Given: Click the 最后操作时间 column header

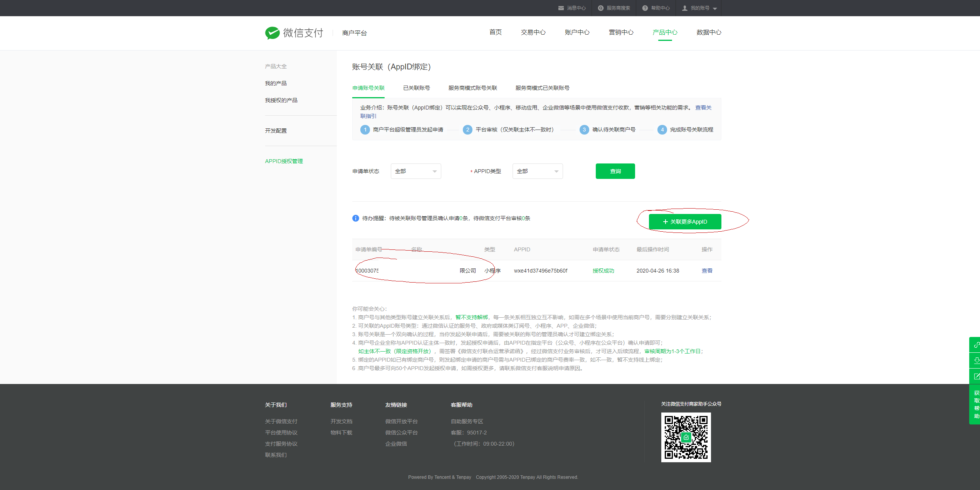Looking at the screenshot, I should pyautogui.click(x=653, y=249).
